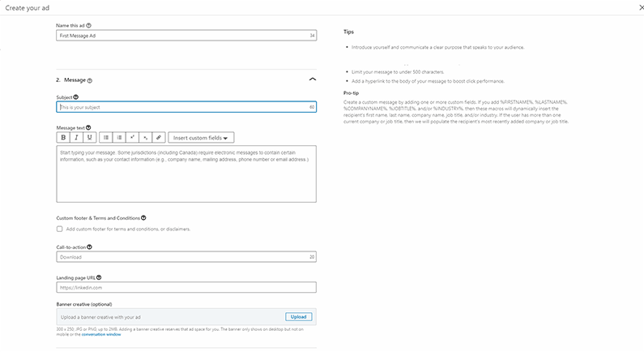The width and height of the screenshot is (644, 352).
Task: Click tip 'Introduce yourself and communicate a clear purpose'
Action: pyautogui.click(x=437, y=47)
